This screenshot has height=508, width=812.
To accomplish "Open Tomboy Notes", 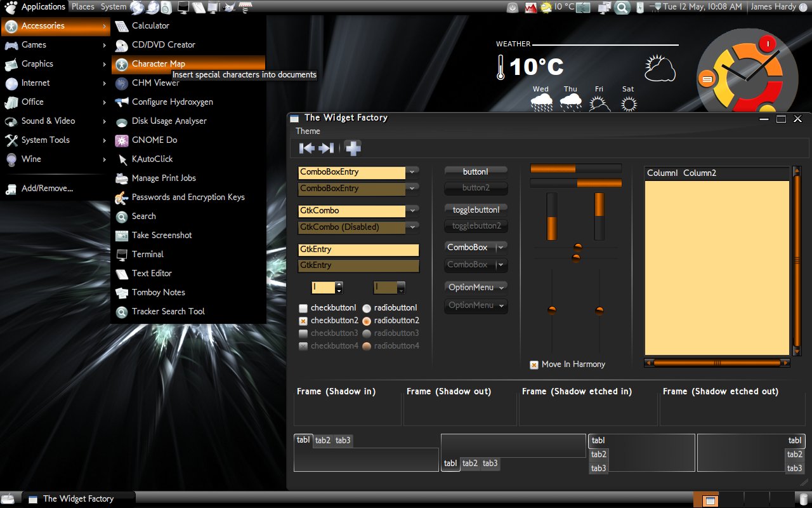I will pos(188,292).
